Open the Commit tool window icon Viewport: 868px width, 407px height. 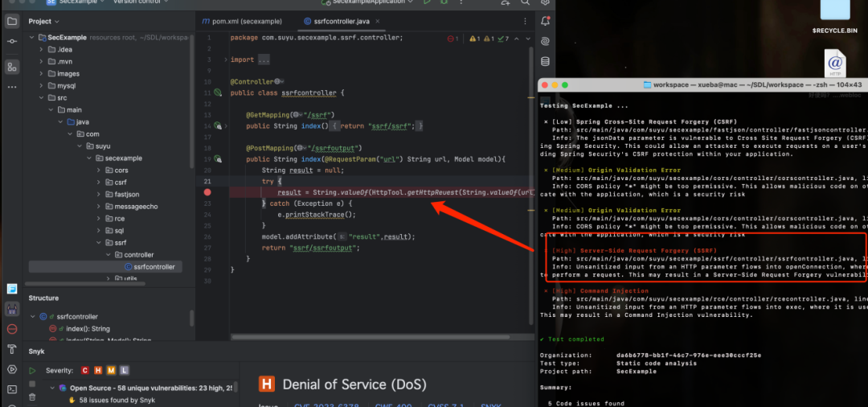point(12,42)
